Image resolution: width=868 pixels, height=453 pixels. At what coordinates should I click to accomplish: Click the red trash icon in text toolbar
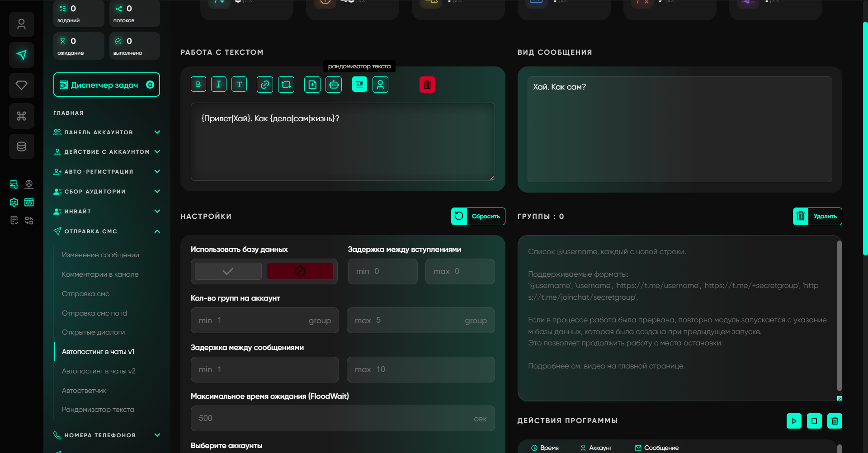coord(427,85)
